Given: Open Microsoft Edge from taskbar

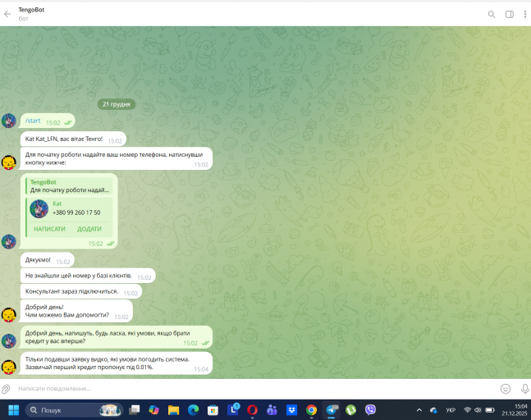Looking at the screenshot, I should click(194, 410).
